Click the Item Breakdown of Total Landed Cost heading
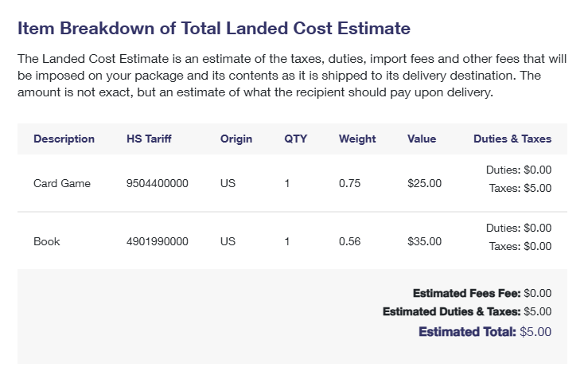This screenshot has width=588, height=387. [x=214, y=29]
